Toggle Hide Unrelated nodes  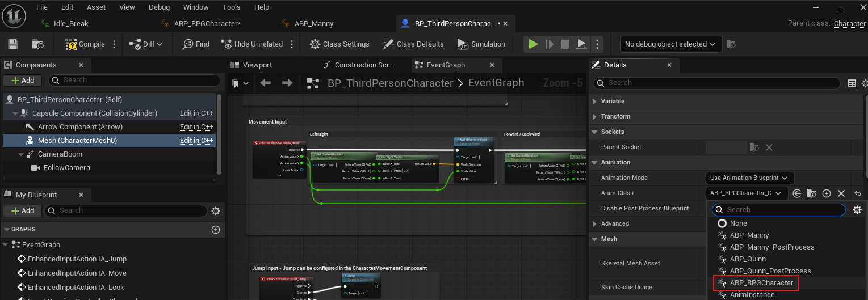(x=251, y=44)
